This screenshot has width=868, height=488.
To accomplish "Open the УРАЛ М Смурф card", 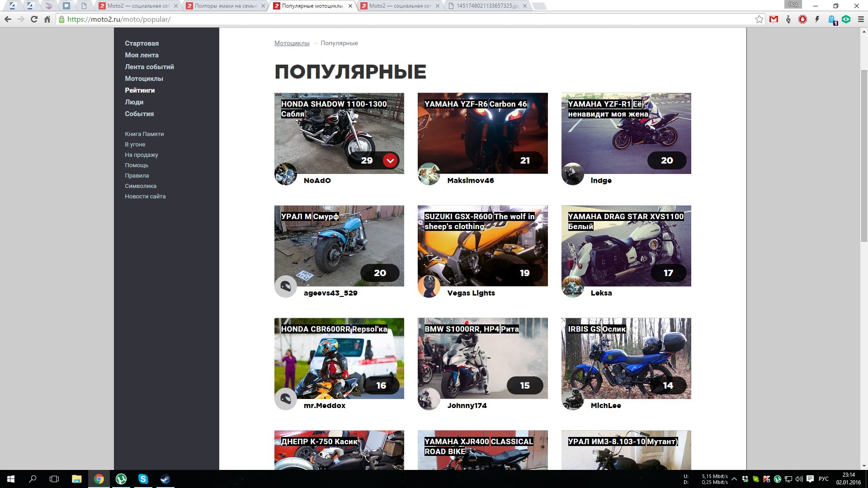I will [x=339, y=246].
